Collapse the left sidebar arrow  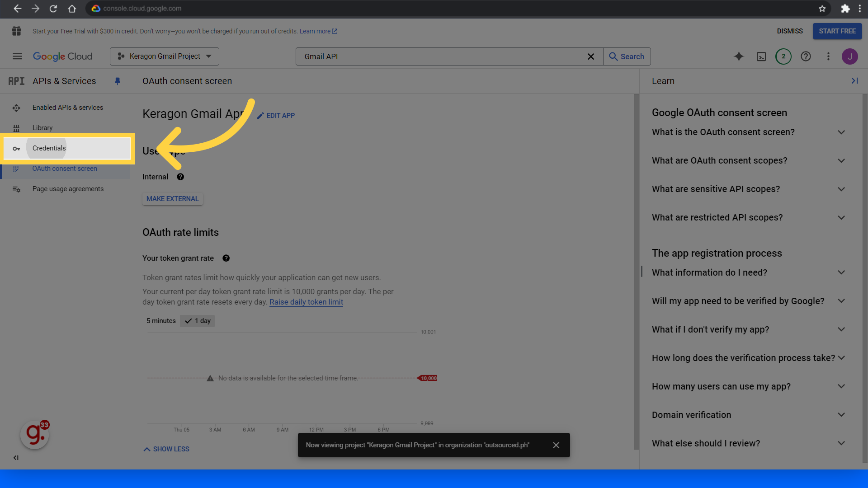click(x=16, y=458)
